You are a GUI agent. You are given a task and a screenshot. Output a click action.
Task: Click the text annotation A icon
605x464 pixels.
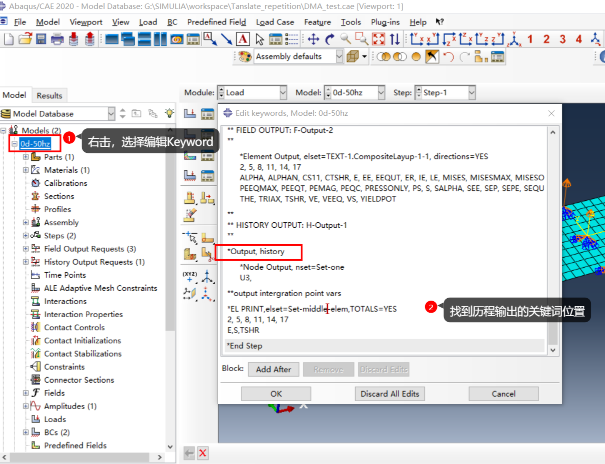243,39
